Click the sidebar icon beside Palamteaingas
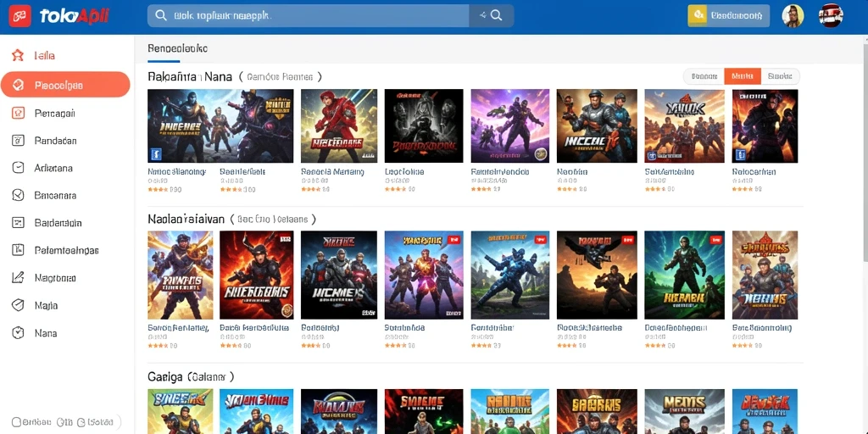Image resolution: width=868 pixels, height=434 pixels. tap(18, 250)
